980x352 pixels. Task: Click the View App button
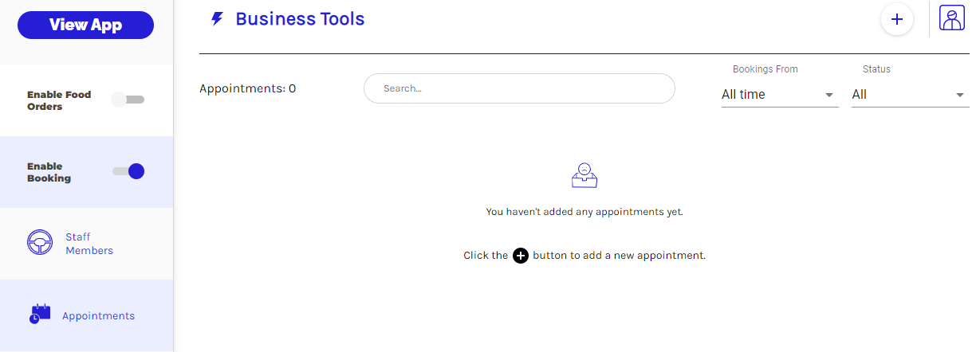[x=85, y=25]
